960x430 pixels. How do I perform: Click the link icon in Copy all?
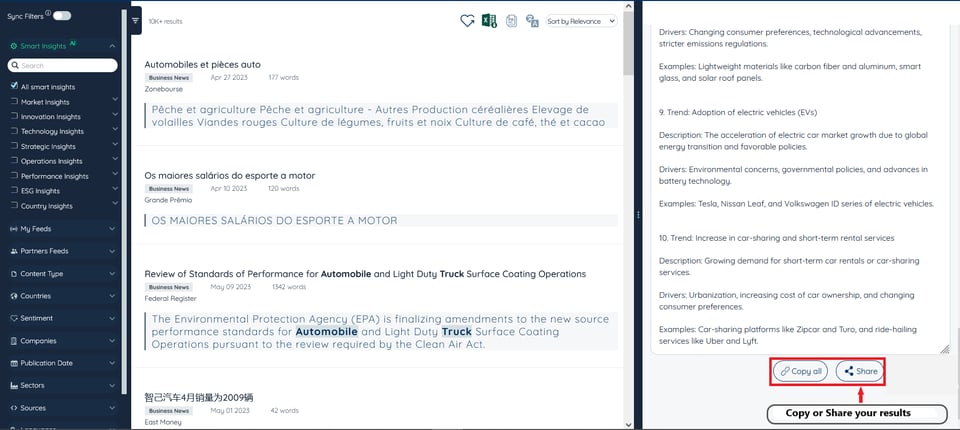(785, 371)
